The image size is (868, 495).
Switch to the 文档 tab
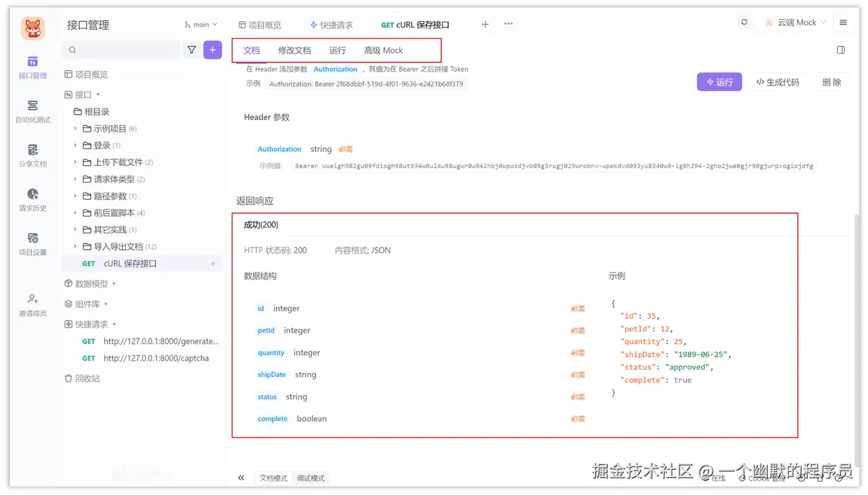click(252, 50)
